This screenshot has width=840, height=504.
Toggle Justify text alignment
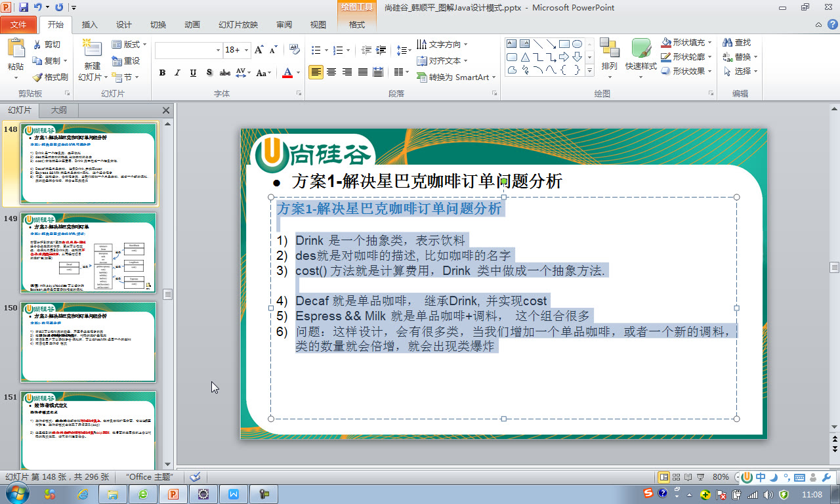tap(362, 72)
